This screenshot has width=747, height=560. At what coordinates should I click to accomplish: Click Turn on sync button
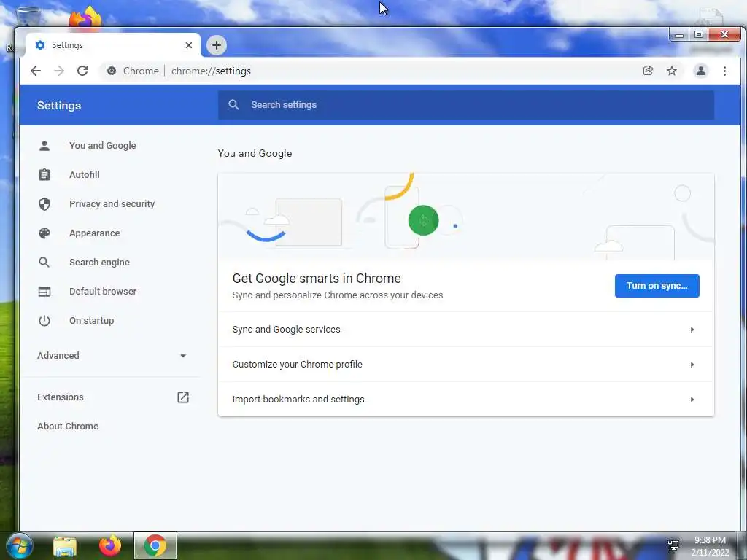pyautogui.click(x=657, y=286)
